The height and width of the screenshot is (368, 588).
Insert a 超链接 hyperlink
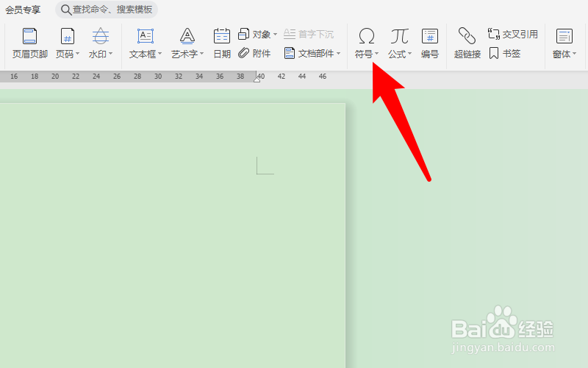[467, 43]
